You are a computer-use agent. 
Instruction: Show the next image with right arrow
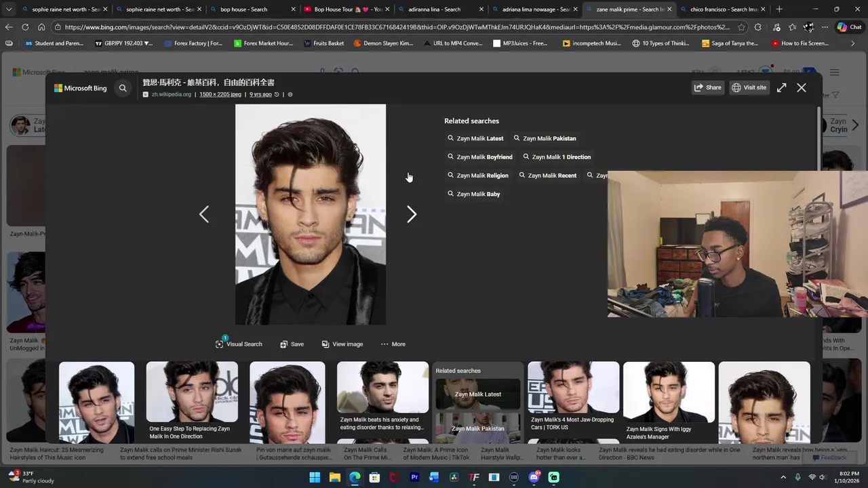pyautogui.click(x=412, y=214)
